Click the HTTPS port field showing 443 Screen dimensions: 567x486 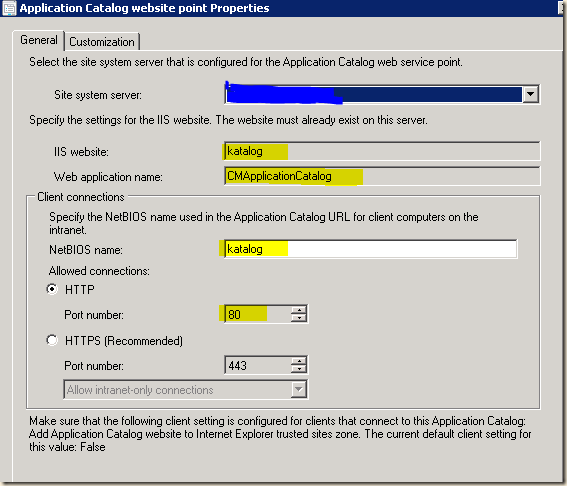point(258,365)
